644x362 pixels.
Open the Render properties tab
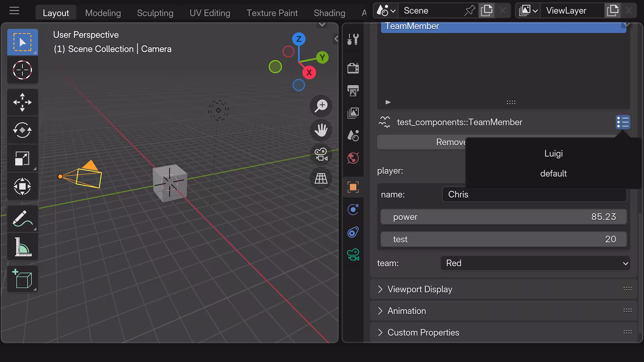click(353, 68)
